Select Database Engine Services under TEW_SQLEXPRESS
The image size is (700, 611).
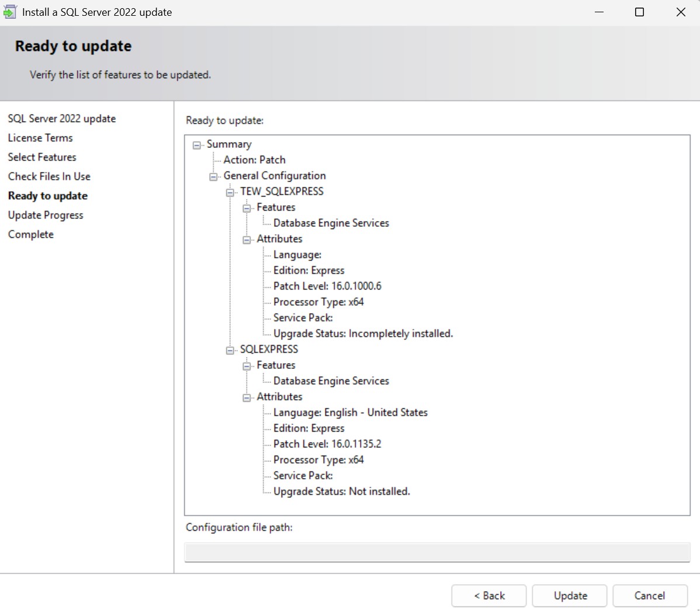(331, 223)
